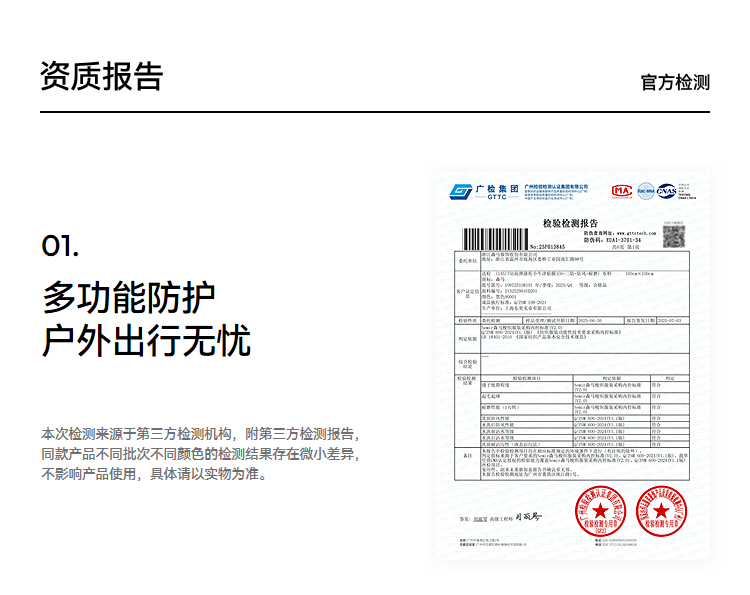Viewport: 750px width, 595px height.
Task: Click the test results table in report
Action: pos(573,410)
